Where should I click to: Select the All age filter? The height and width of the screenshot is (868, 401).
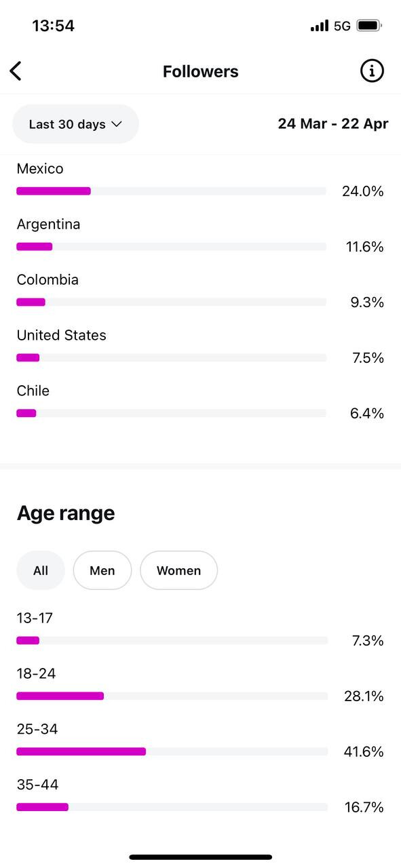41,570
